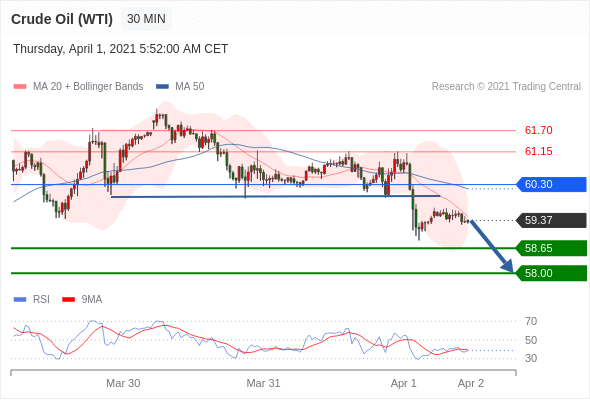
Task: Click the Mar 31 date axis label
Action: pos(263,383)
